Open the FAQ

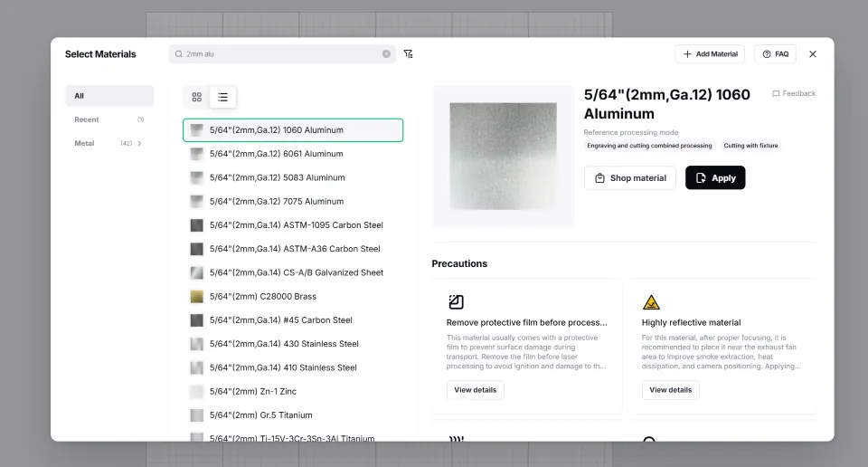coord(775,53)
